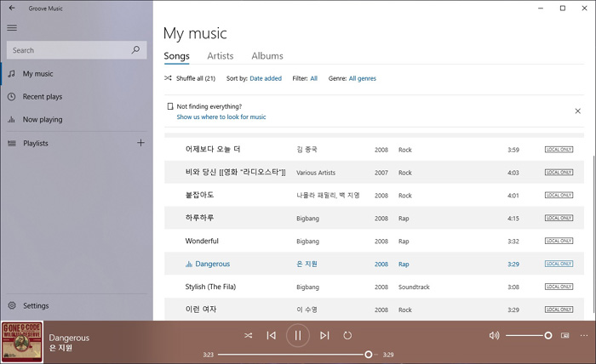Click artist Various Artists

tap(316, 173)
